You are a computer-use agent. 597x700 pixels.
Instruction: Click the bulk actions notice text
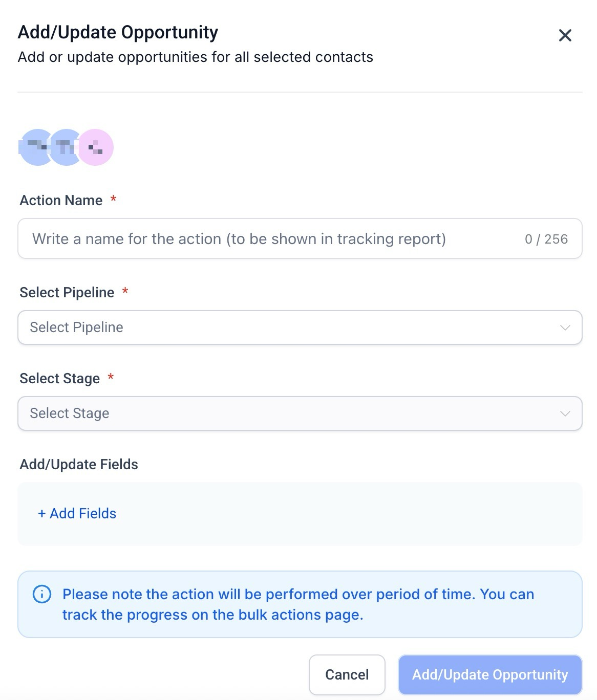tap(298, 604)
